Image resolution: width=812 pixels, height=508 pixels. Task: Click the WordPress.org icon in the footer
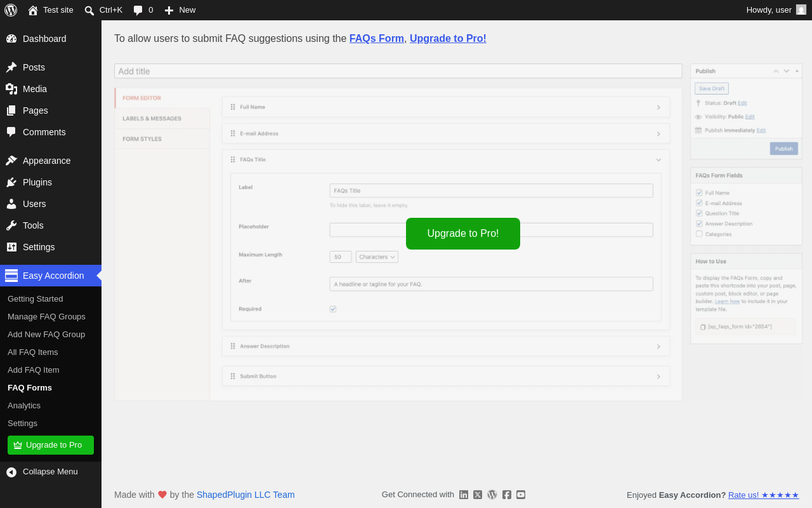[x=492, y=495]
